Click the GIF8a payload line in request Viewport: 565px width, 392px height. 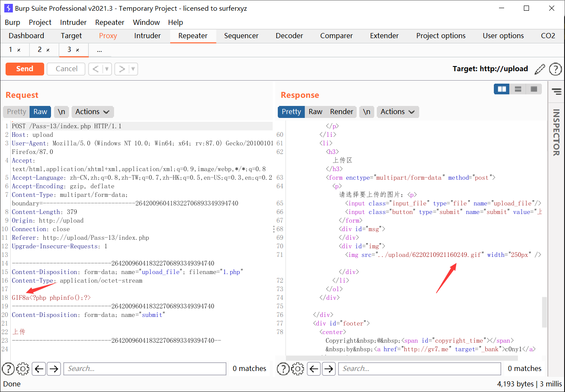click(51, 298)
